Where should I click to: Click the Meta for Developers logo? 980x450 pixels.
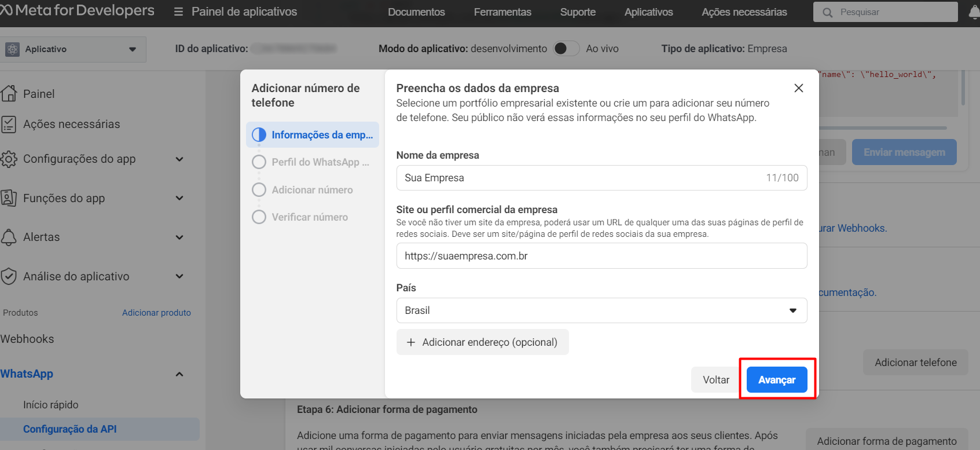(x=77, y=10)
